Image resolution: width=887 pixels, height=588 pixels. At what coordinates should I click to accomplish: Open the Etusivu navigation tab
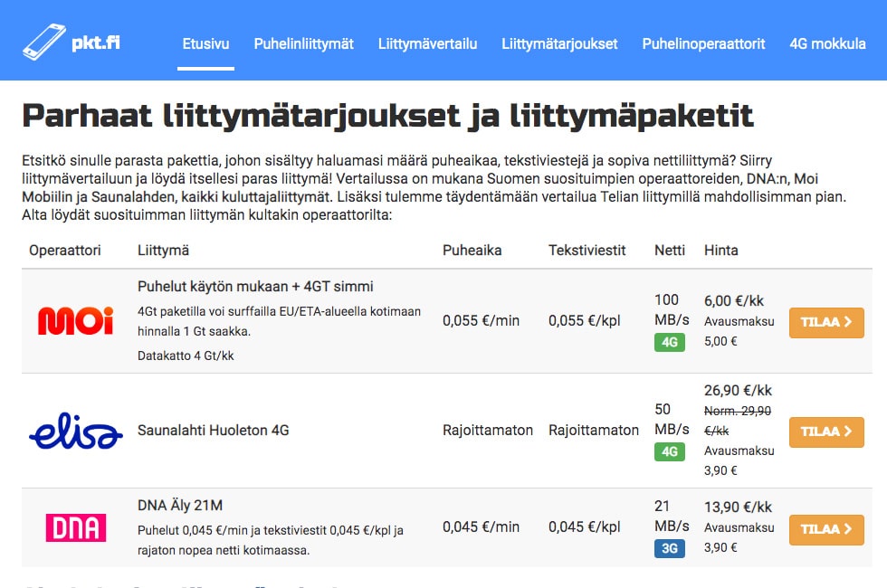pos(205,44)
